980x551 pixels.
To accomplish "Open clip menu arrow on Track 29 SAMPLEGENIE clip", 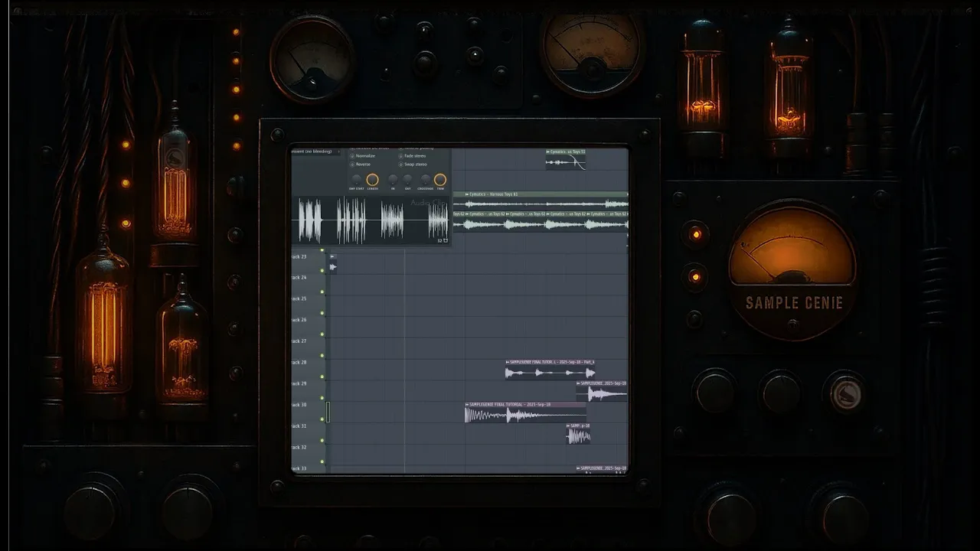I will 578,383.
